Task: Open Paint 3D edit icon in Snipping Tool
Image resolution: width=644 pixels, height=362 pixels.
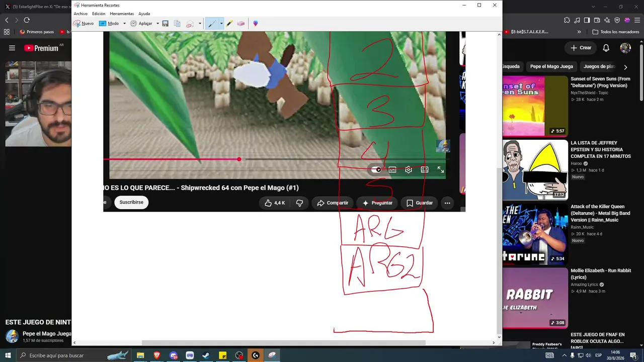Action: [x=256, y=24]
